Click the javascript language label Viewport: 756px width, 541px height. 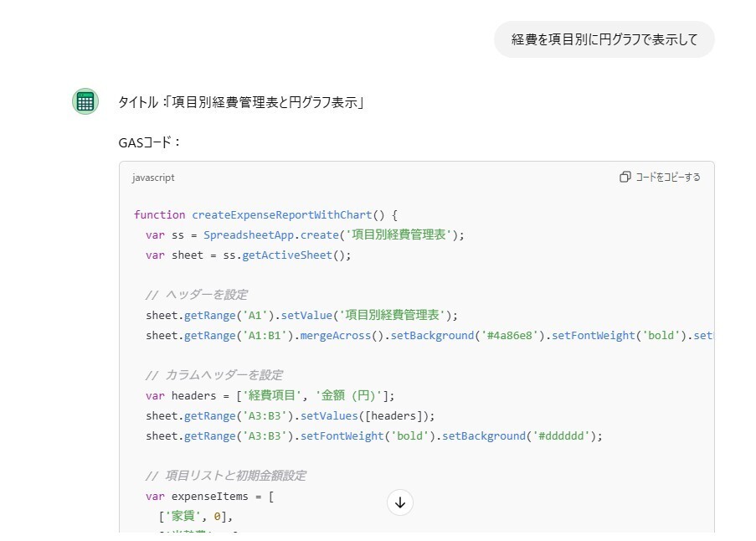pyautogui.click(x=153, y=178)
